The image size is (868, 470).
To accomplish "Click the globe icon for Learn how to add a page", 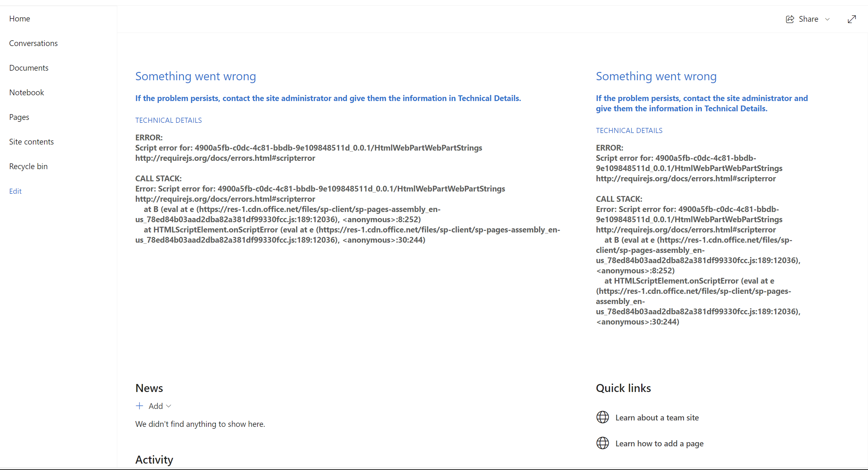I will click(x=603, y=443).
